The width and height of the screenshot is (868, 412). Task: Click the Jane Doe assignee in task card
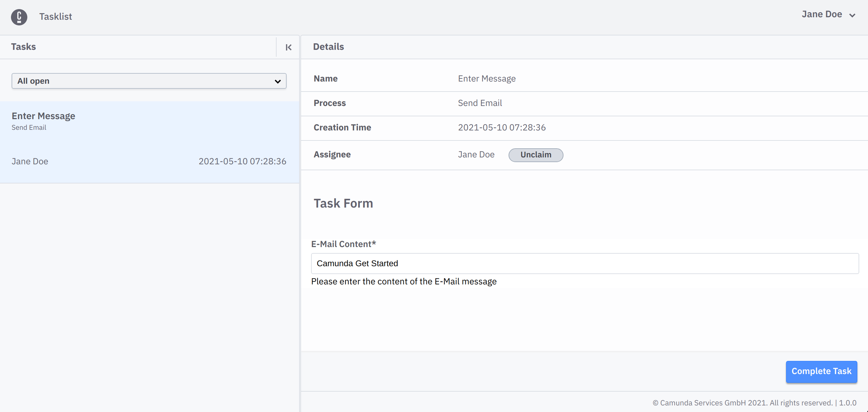[x=30, y=161]
